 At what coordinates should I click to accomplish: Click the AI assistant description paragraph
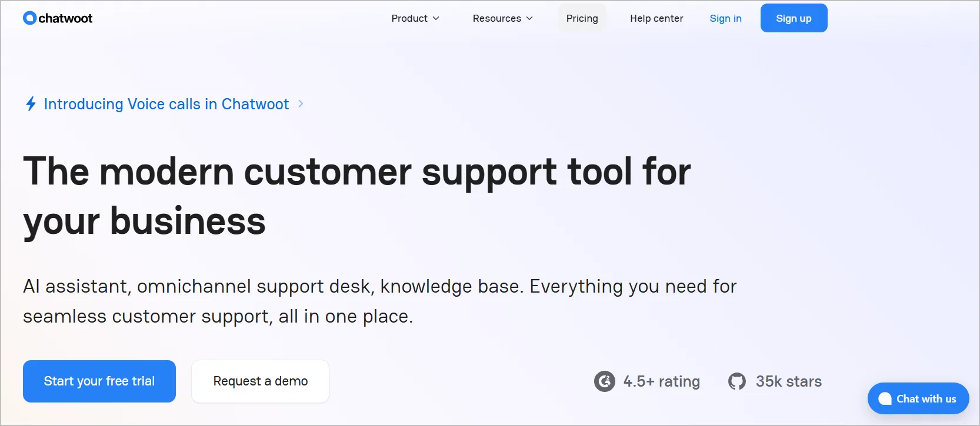[x=379, y=301]
